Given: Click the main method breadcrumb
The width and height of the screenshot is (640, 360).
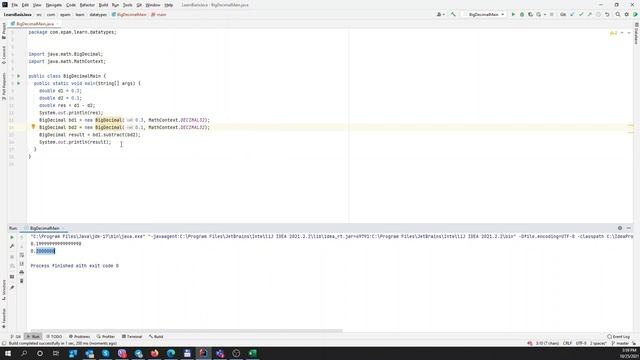Looking at the screenshot, I should pos(159,14).
